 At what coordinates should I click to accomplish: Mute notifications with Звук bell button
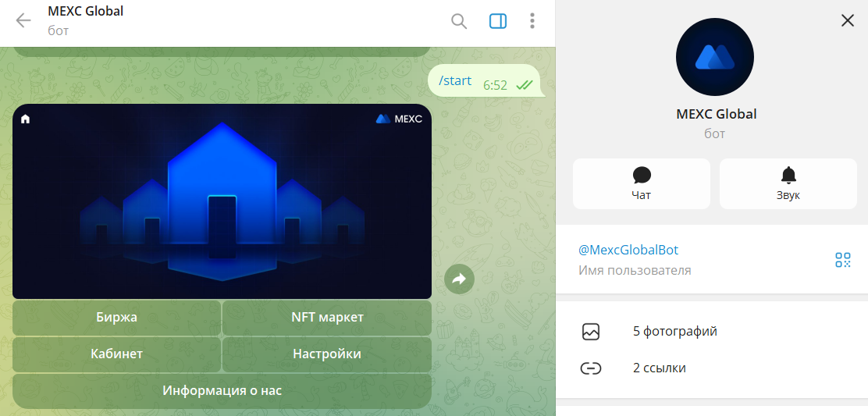click(788, 183)
